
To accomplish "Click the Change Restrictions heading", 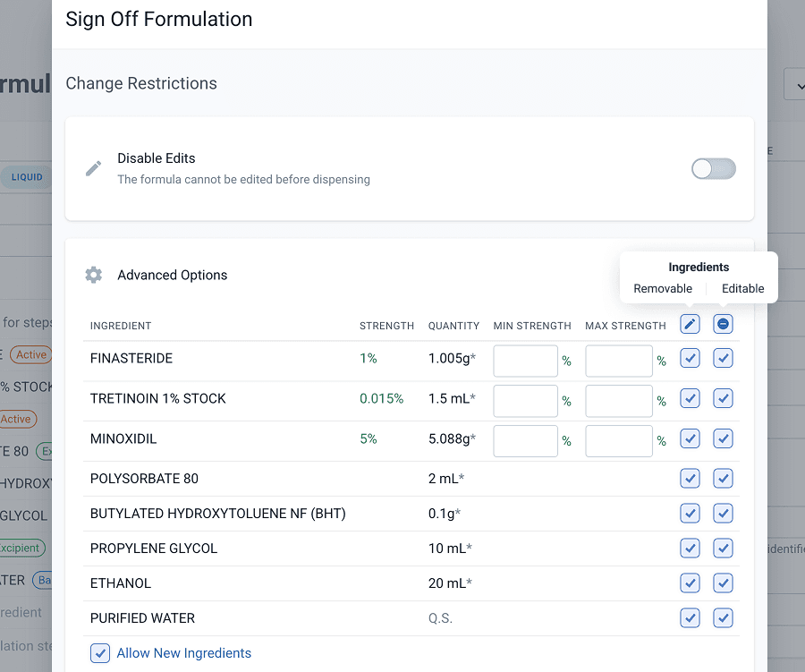I will tap(141, 83).
